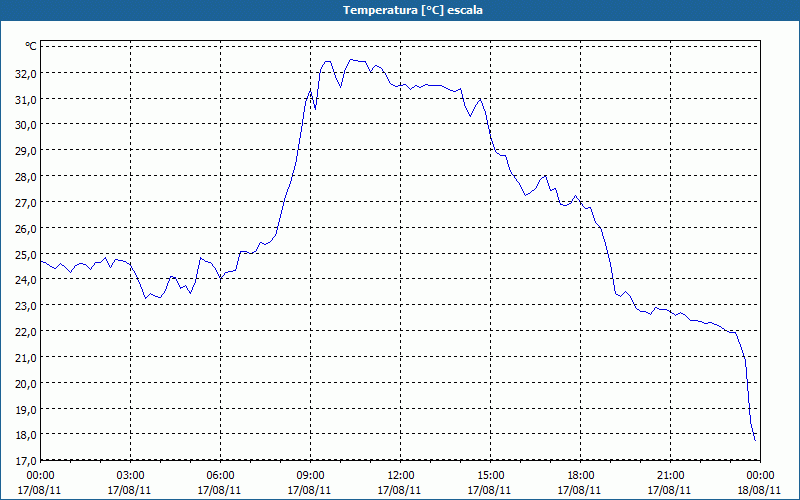Viewport: 800px width, 500px height.
Task: Click the 23,0 y-axis label
Action: coord(27,306)
